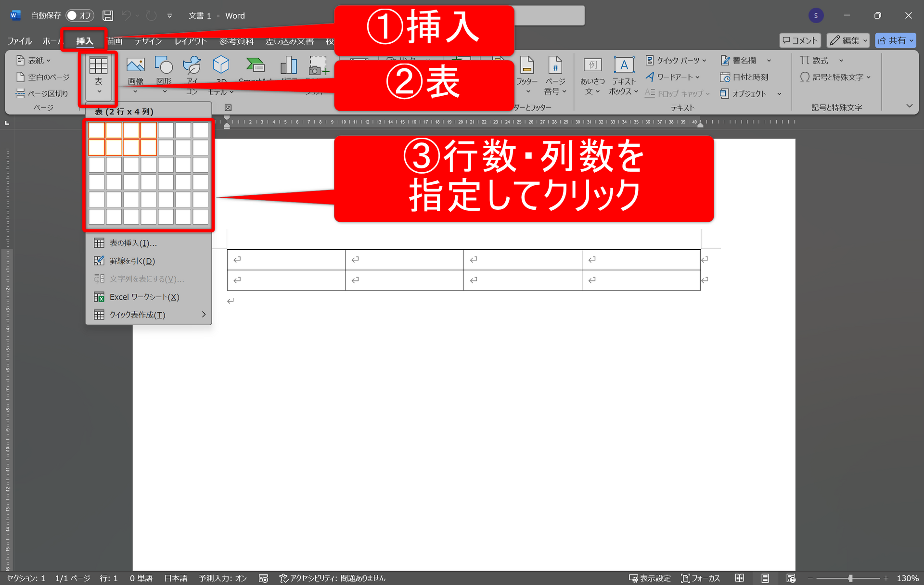
Task: Open the 編集 mode dropdown
Action: pyautogui.click(x=847, y=40)
